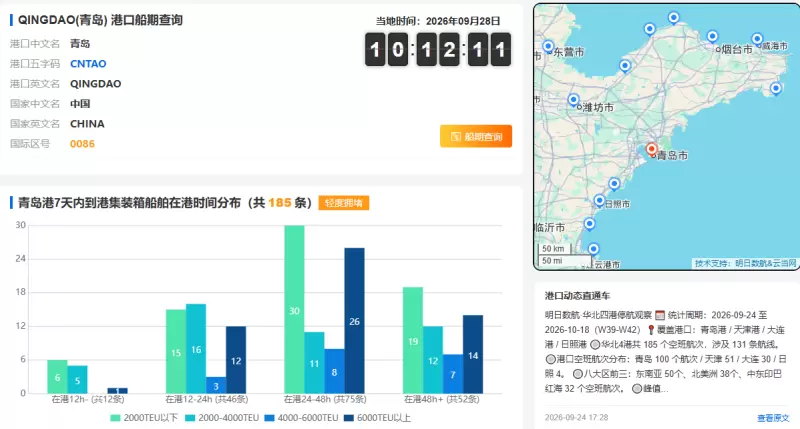Click the teal bar labeled 16

196,348
